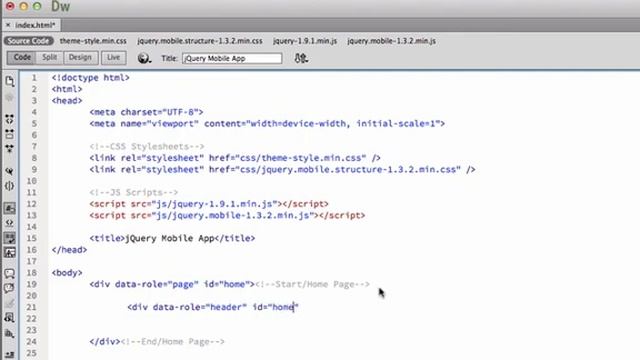Click the <title>jQuery Mobile App</title> code line
This screenshot has height=360, width=640.
coord(172,238)
